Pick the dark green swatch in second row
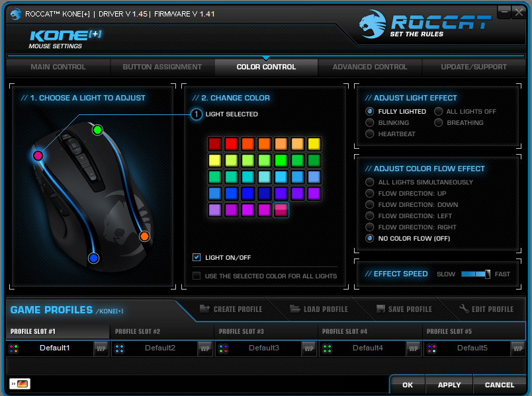 click(314, 161)
